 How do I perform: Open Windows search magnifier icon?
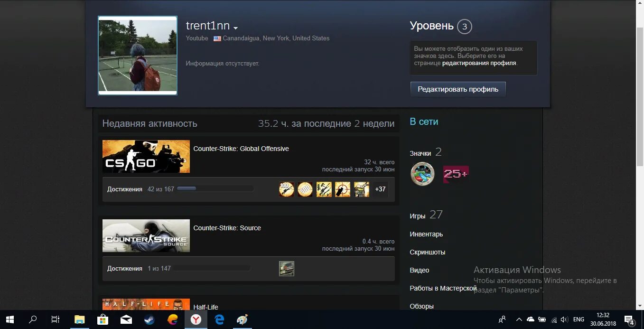[33, 320]
